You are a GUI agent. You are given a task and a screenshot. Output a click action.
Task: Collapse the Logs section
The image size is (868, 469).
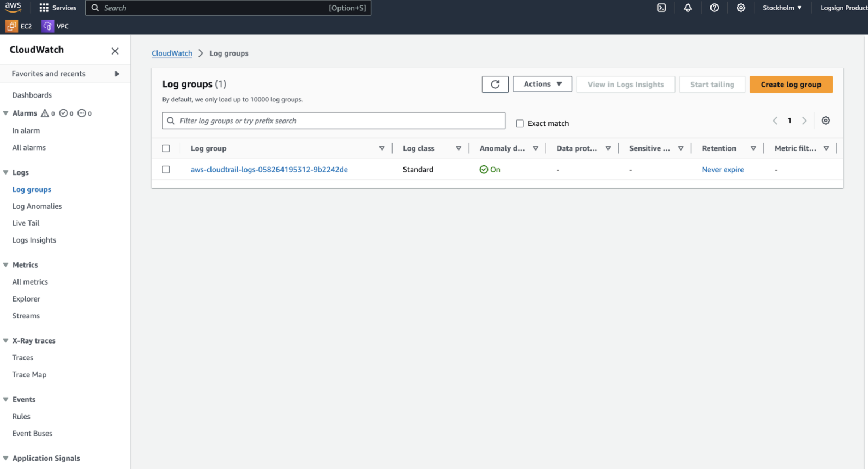click(6, 172)
